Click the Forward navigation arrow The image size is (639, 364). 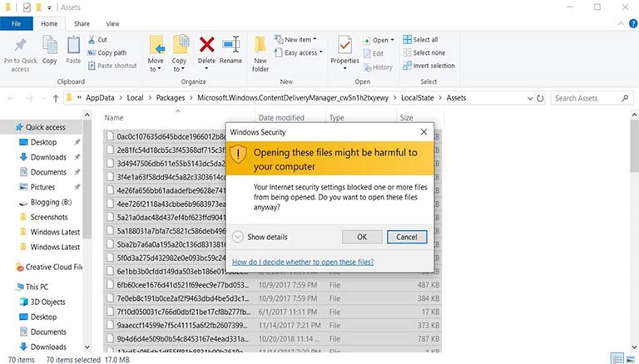pos(29,98)
